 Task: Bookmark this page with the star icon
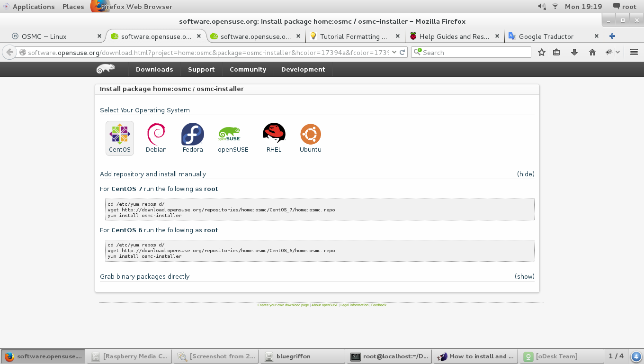coord(541,52)
